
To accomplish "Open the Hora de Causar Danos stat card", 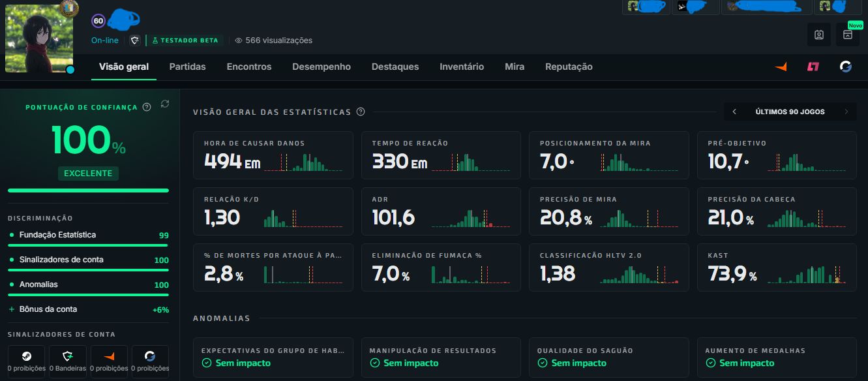I will click(273, 155).
